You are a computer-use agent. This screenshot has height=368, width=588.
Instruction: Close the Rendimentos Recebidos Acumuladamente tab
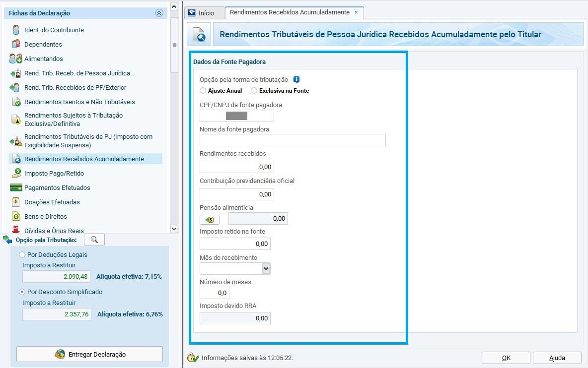pyautogui.click(x=356, y=12)
